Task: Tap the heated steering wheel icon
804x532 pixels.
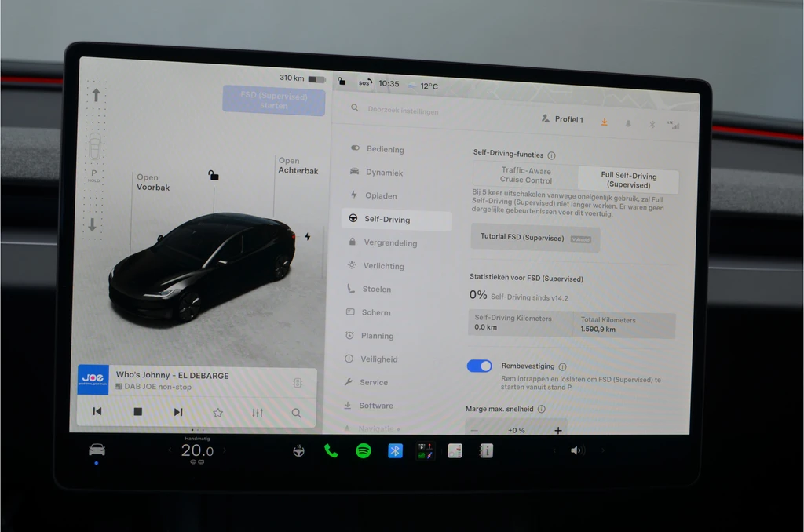Action: coord(299,451)
